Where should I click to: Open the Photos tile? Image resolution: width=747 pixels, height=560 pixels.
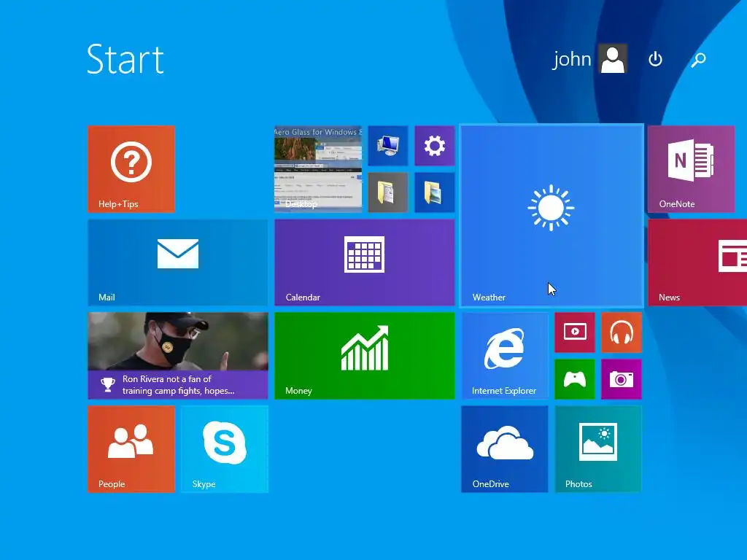[598, 449]
